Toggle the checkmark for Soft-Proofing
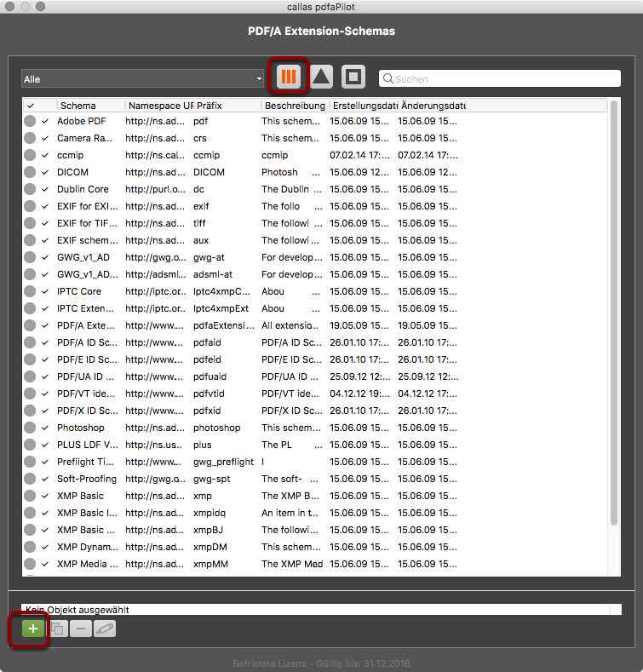The height and width of the screenshot is (672, 643). coord(45,480)
